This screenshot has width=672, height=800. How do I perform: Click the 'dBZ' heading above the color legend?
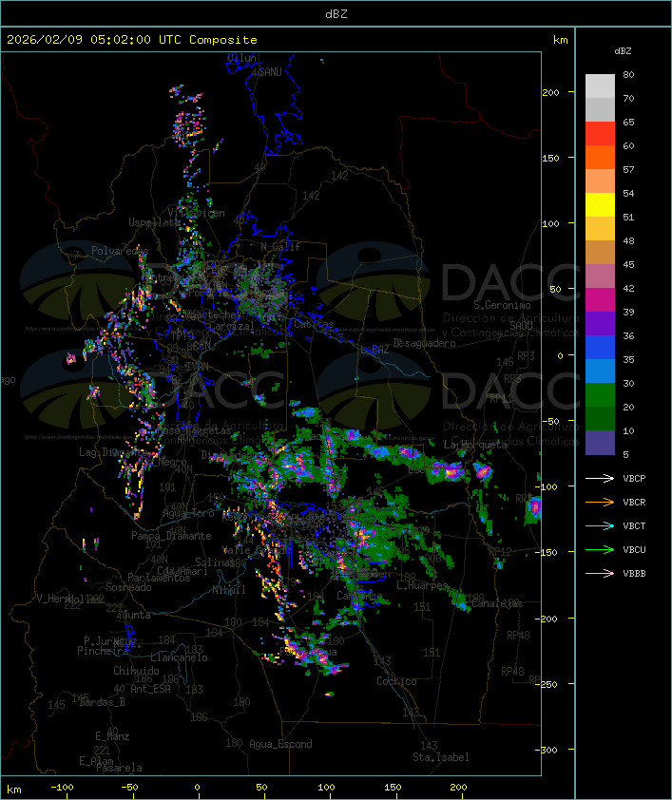pos(623,51)
